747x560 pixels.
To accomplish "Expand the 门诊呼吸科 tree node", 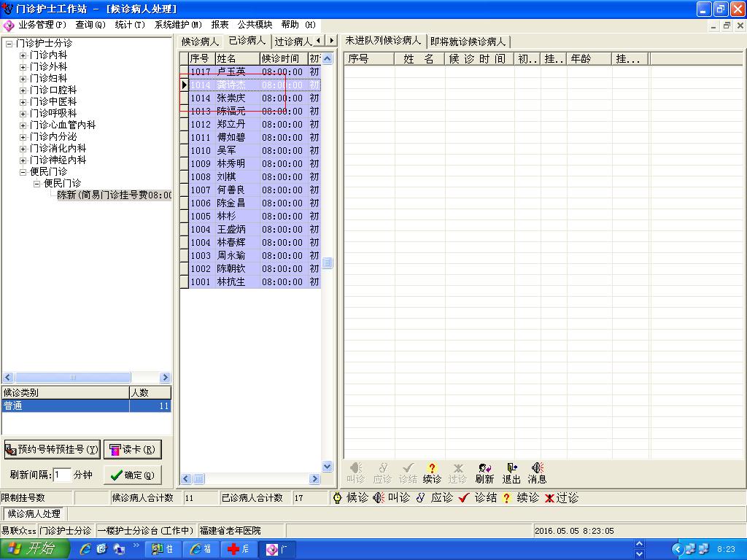I will (x=23, y=113).
